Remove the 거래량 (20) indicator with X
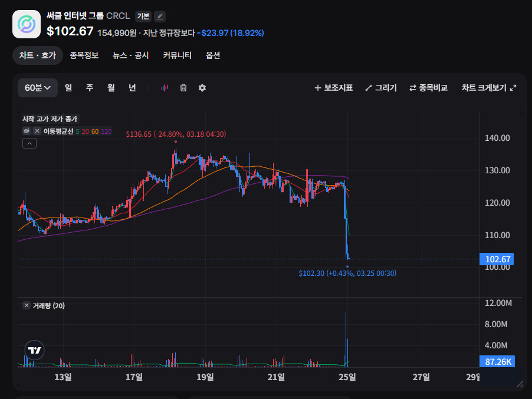The image size is (532, 399). [x=27, y=305]
